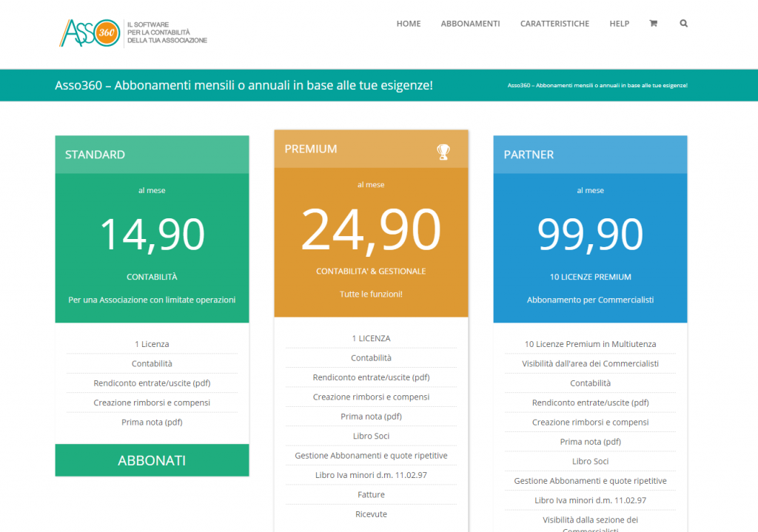Open the ABBONAMENTI menu item
Screen dimensions: 758x532
[470, 24]
